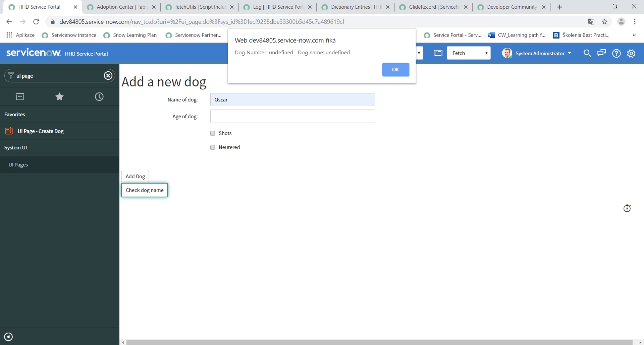Bookmark this page with the star icon
This screenshot has width=644, height=345.
pos(604,22)
